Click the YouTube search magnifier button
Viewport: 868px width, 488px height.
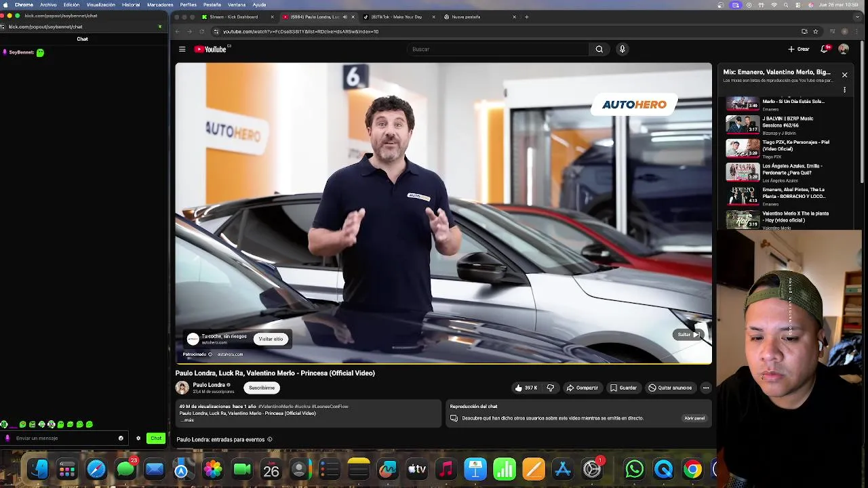coord(599,49)
